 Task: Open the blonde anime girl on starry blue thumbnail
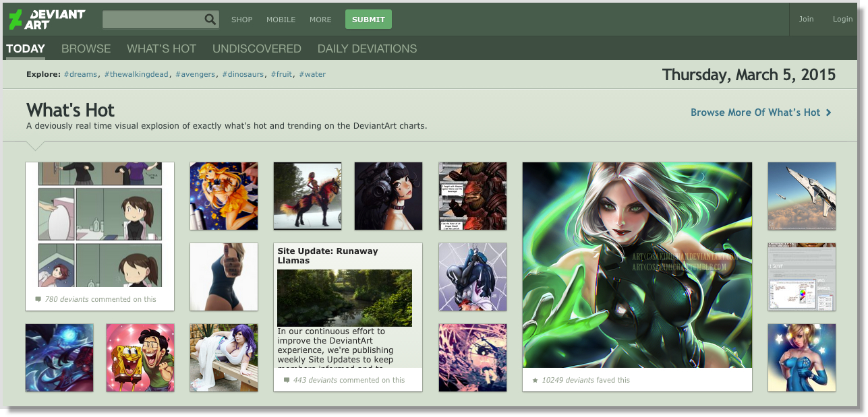click(x=224, y=196)
